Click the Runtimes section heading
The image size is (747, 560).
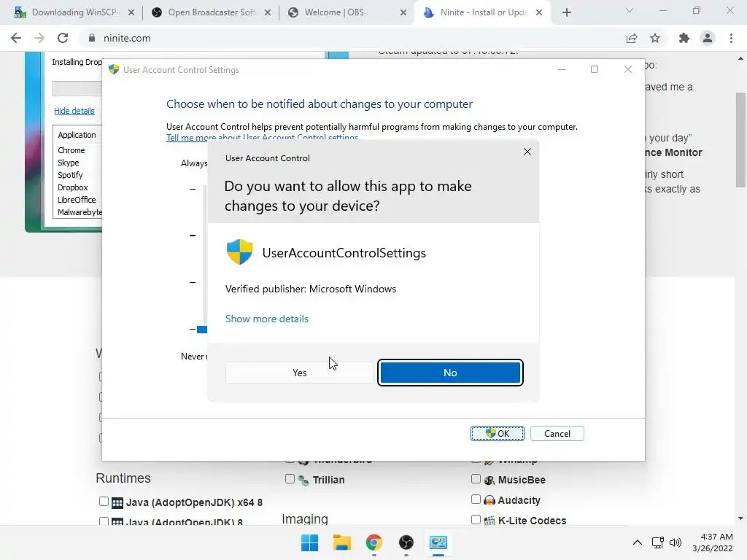coord(123,478)
